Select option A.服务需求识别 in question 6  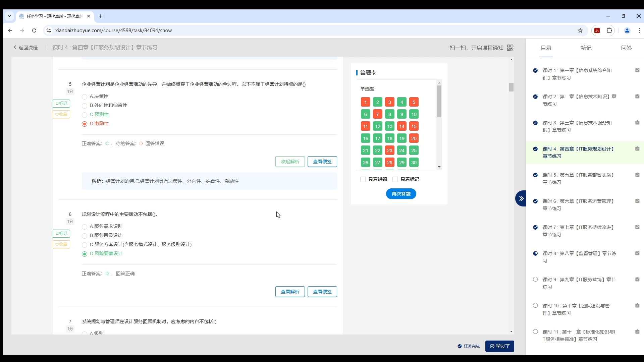pyautogui.click(x=85, y=227)
